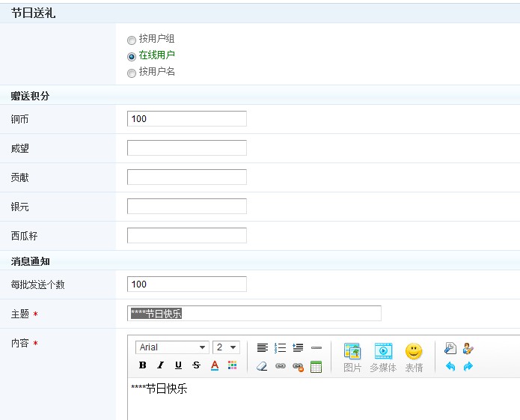This screenshot has height=420, width=520.
Task: Open the Arial font family dropdown
Action: click(x=172, y=347)
